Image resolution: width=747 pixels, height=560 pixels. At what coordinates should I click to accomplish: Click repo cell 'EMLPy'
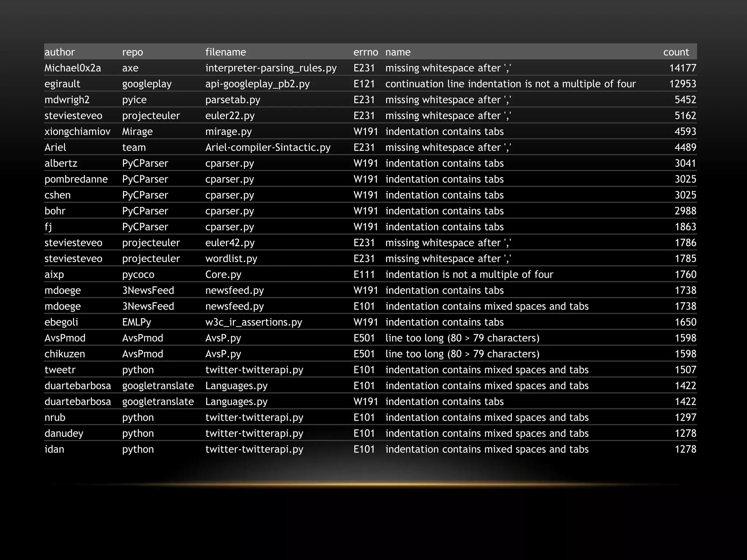[136, 322]
